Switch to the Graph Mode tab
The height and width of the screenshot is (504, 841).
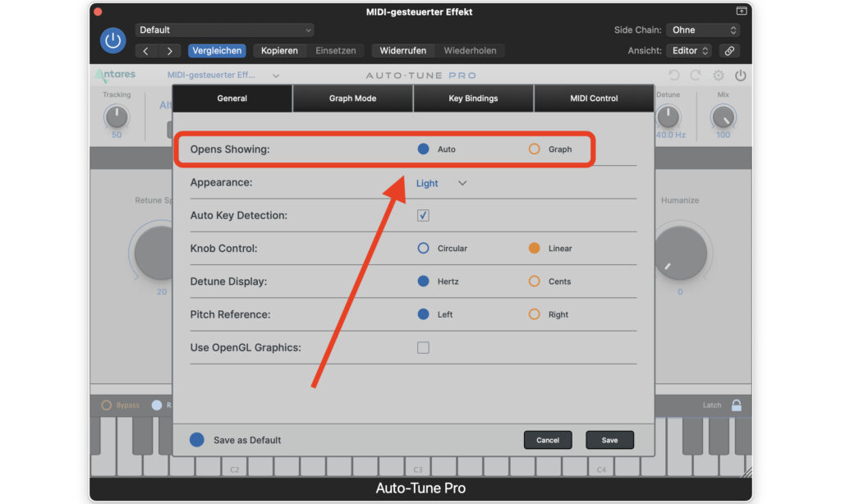coord(353,99)
